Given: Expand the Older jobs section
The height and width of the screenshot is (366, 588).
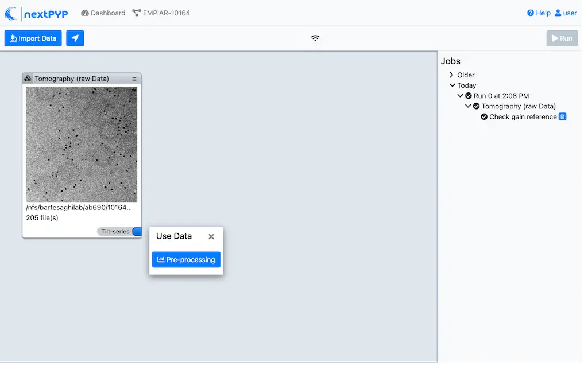Looking at the screenshot, I should click(x=451, y=75).
